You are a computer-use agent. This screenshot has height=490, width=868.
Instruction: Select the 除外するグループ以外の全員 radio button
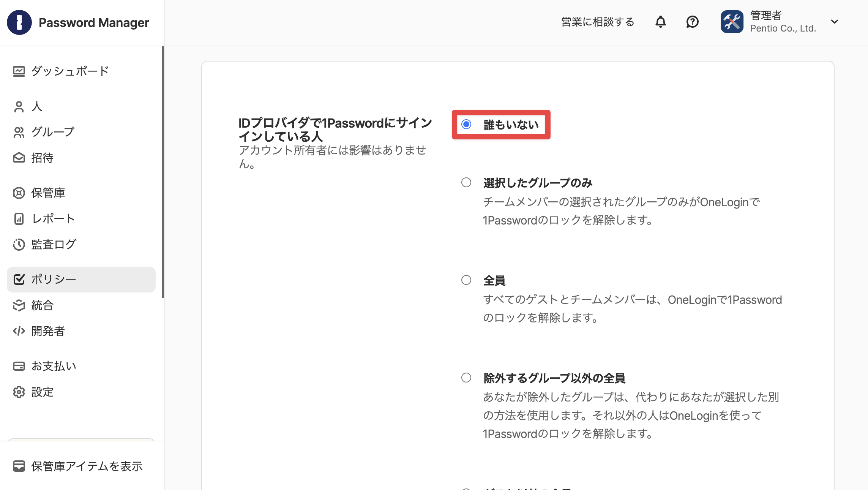466,378
